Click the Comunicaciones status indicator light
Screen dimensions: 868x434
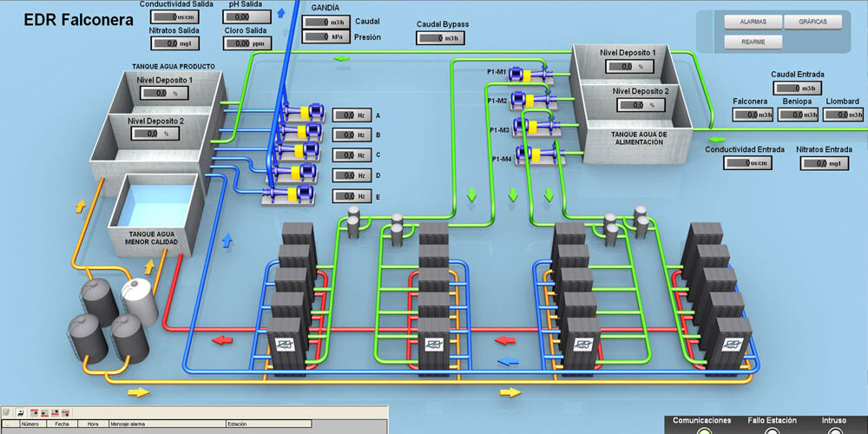(x=703, y=431)
